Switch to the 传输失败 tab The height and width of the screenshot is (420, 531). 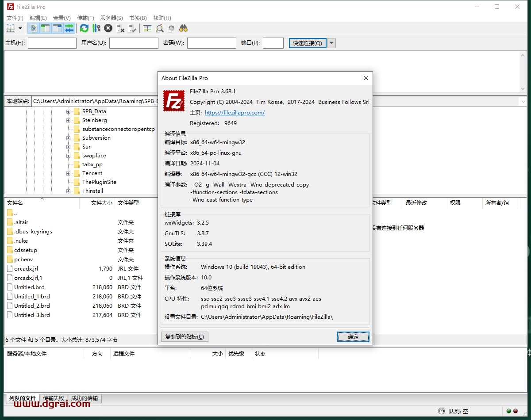(54, 398)
